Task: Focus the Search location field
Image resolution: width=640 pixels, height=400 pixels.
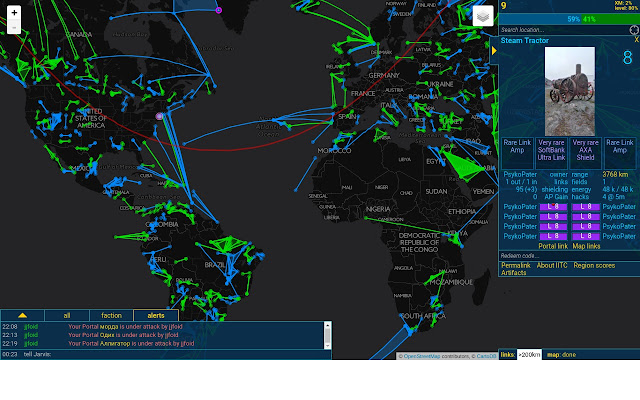Action: [564, 30]
